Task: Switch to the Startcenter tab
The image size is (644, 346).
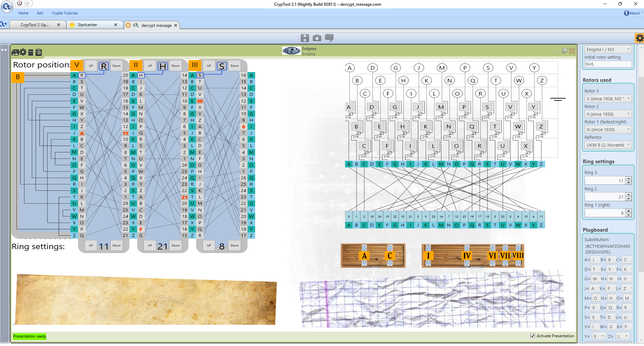Action: tap(88, 25)
